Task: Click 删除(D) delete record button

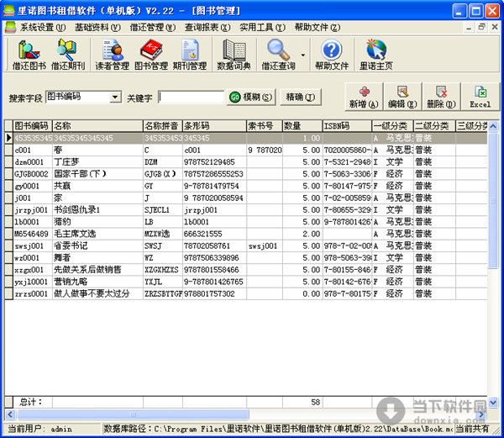Action: click(441, 97)
